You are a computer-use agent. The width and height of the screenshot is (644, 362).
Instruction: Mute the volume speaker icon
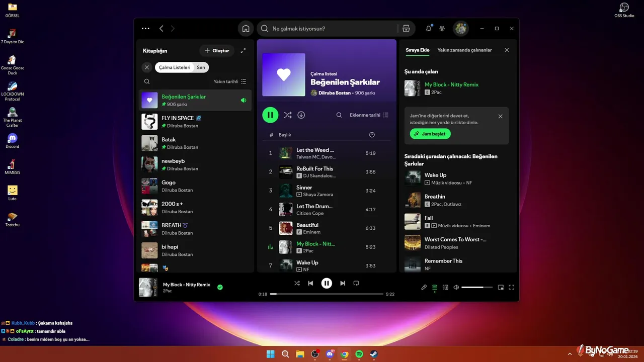tap(456, 288)
